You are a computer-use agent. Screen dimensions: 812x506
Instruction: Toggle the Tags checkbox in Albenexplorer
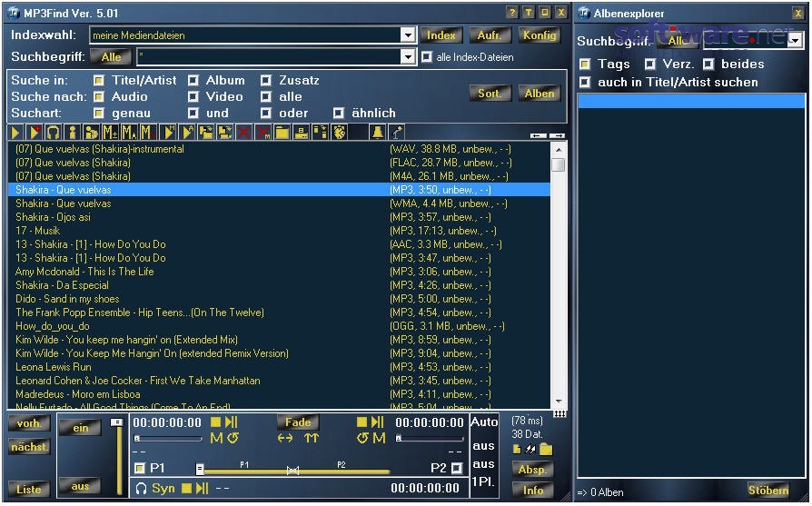tap(585, 64)
